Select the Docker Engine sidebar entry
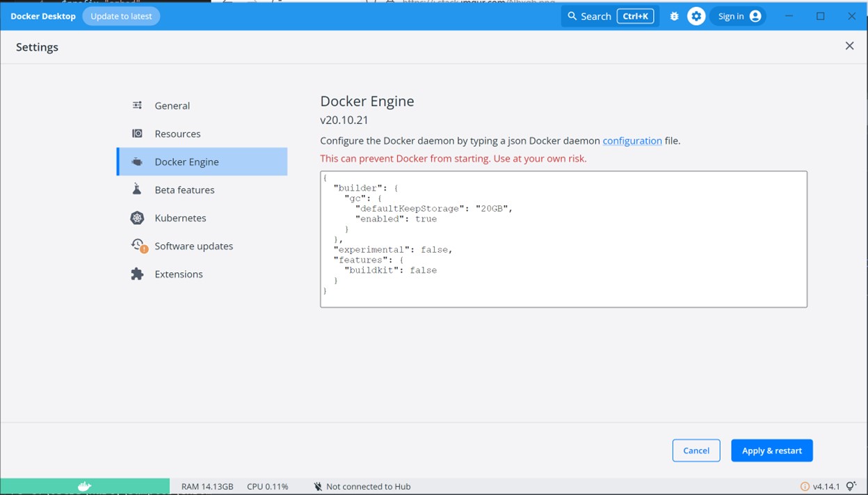The width and height of the screenshot is (868, 495). (188, 161)
